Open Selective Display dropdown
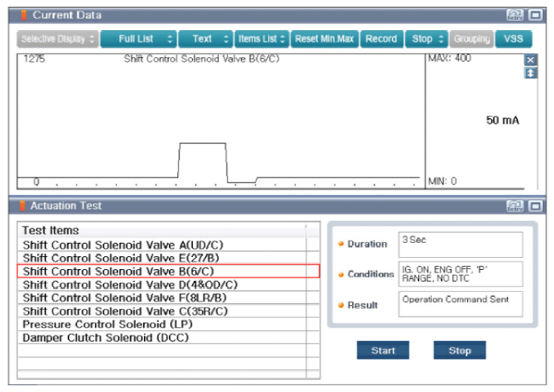 tap(58, 39)
